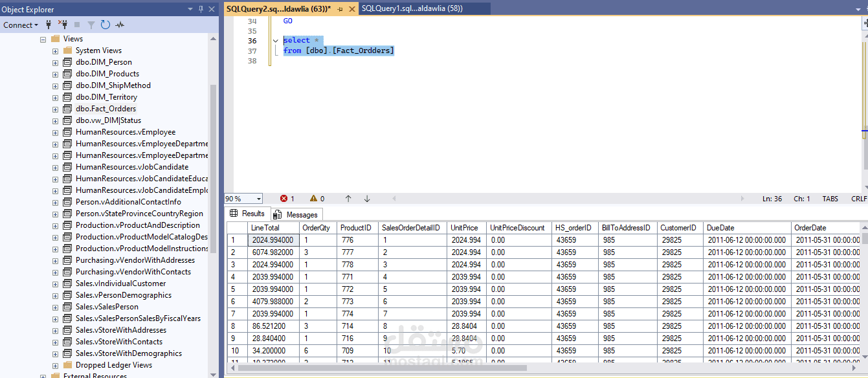Toggle auto-hide pin on Object Explorer panel
Viewport: 868px width, 378px height.
(x=201, y=9)
